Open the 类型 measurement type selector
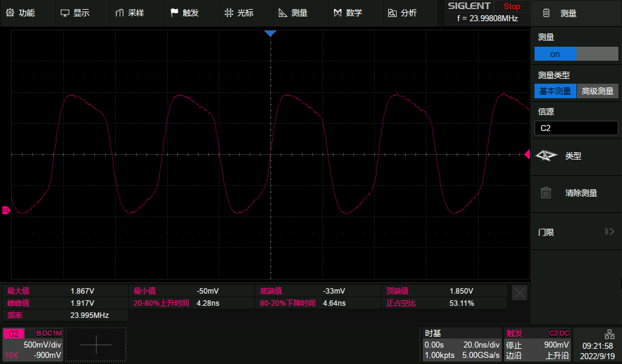 click(x=546, y=156)
